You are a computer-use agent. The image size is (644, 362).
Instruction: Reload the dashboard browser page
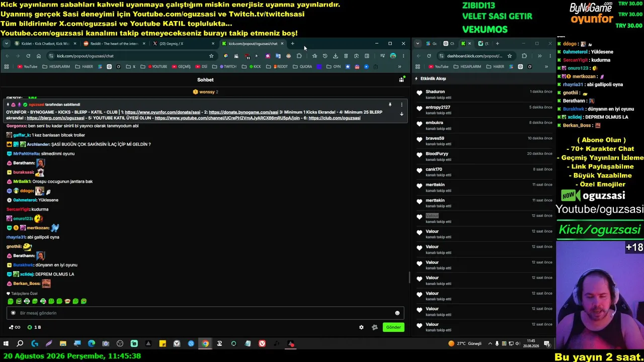click(x=429, y=56)
